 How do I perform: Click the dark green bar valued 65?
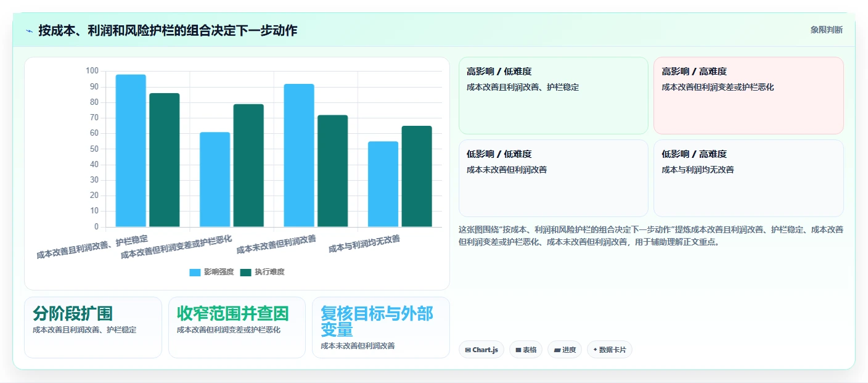[417, 176]
